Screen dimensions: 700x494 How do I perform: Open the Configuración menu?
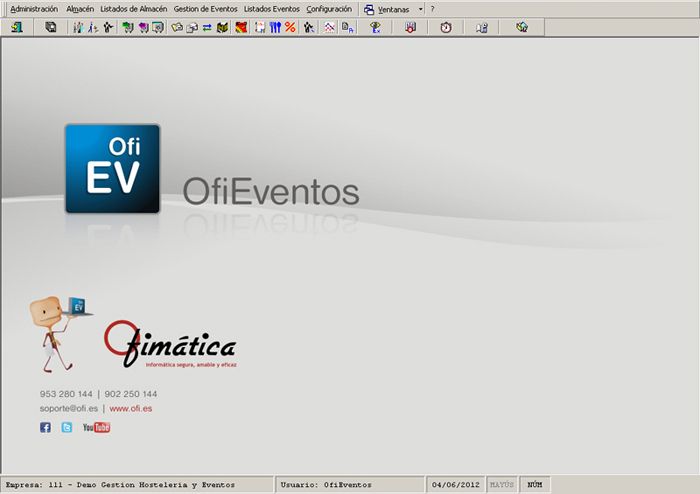329,9
